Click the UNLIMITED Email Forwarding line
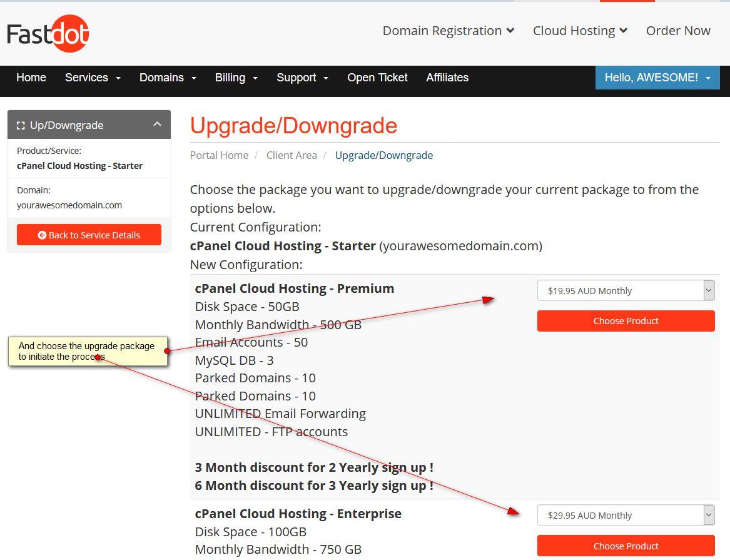This screenshot has height=560, width=730. [280, 414]
